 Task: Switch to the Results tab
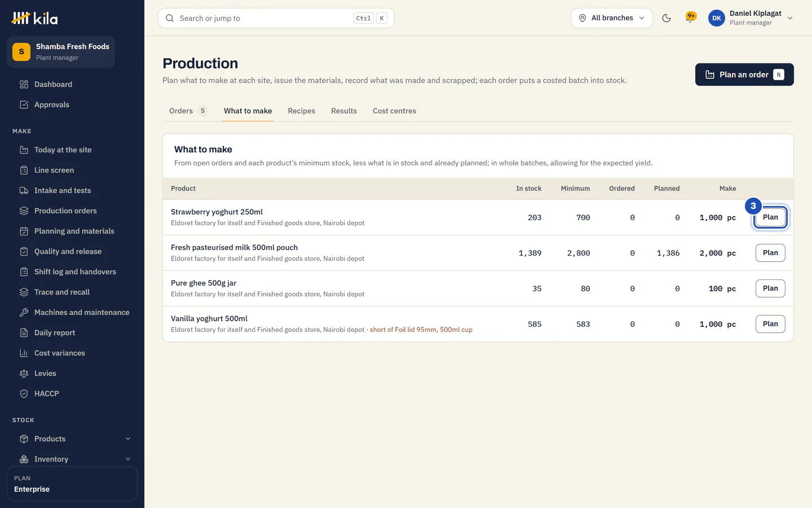(x=344, y=111)
